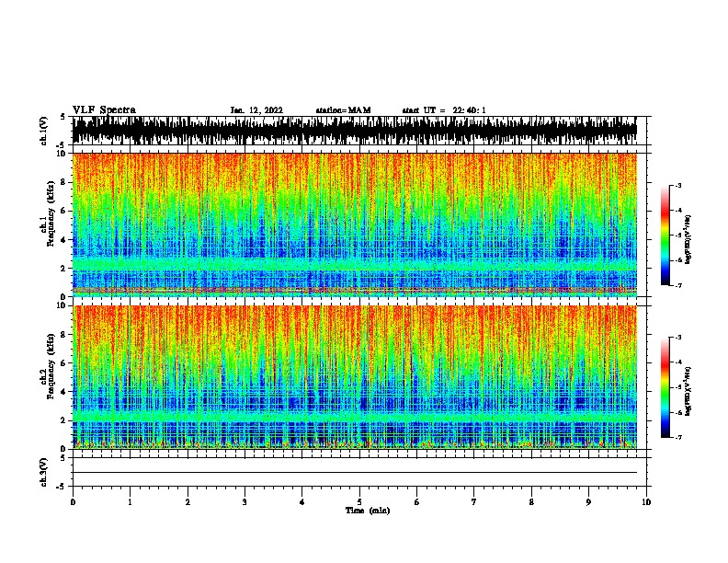Viewport: 728px width, 563px height.
Task: Click the "station=MAM" header text
Action: pos(343,110)
